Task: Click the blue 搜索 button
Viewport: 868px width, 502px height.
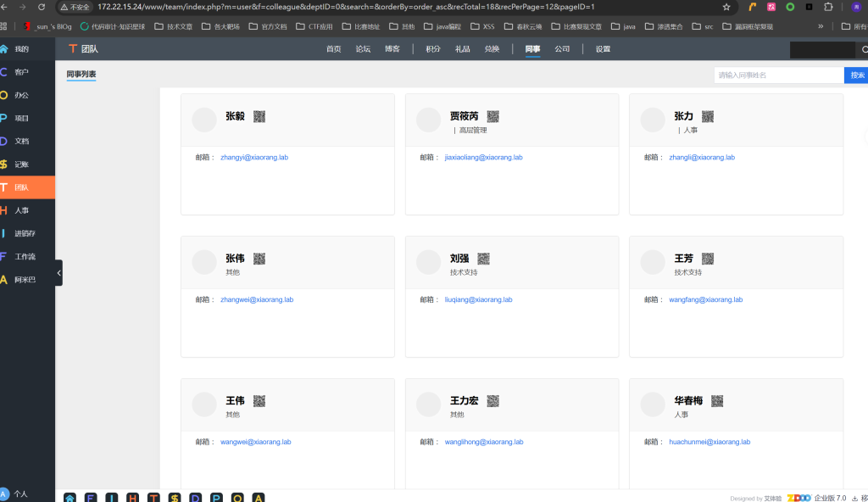Action: tap(857, 75)
